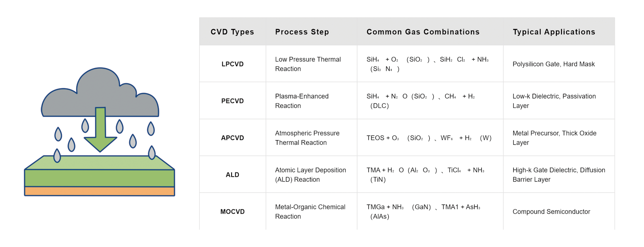Image resolution: width=644 pixels, height=247 pixels.
Task: Click the APCVD row label
Action: pyautogui.click(x=232, y=138)
